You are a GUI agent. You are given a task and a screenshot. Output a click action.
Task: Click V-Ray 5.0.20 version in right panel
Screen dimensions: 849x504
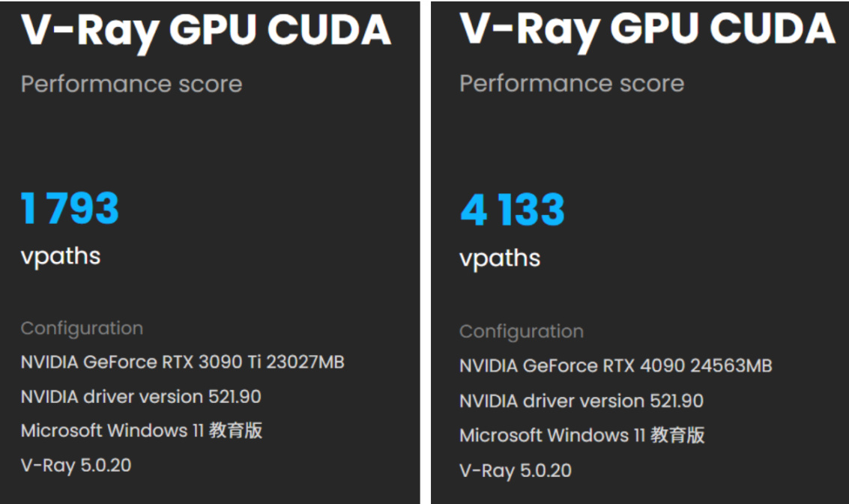click(x=515, y=470)
